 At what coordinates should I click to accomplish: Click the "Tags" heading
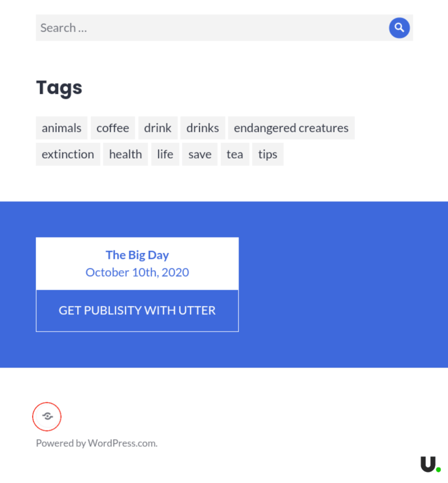59,88
